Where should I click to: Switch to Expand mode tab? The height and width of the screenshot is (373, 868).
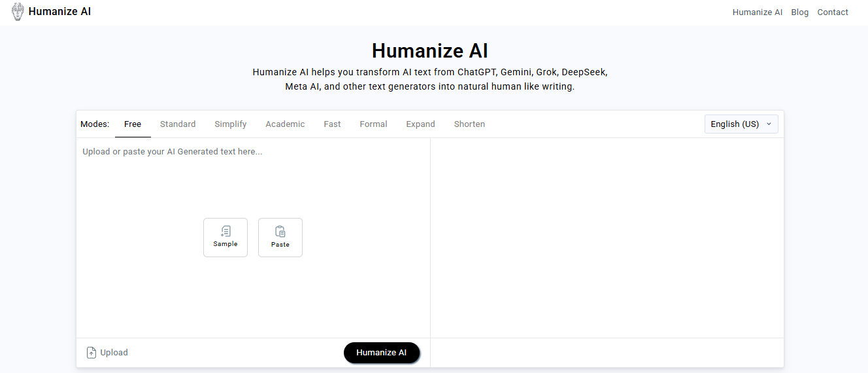[x=420, y=124]
